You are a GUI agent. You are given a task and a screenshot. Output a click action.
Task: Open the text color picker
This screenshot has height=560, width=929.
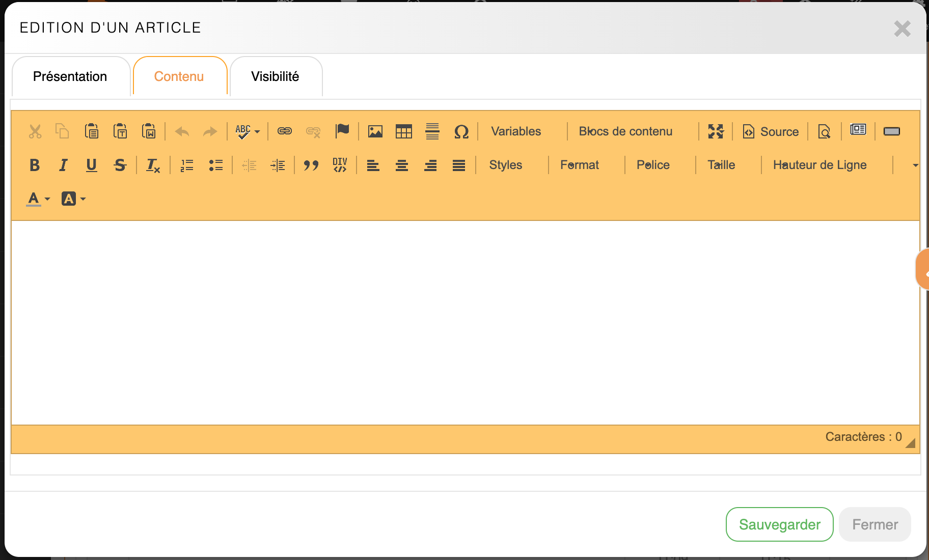[x=38, y=199]
